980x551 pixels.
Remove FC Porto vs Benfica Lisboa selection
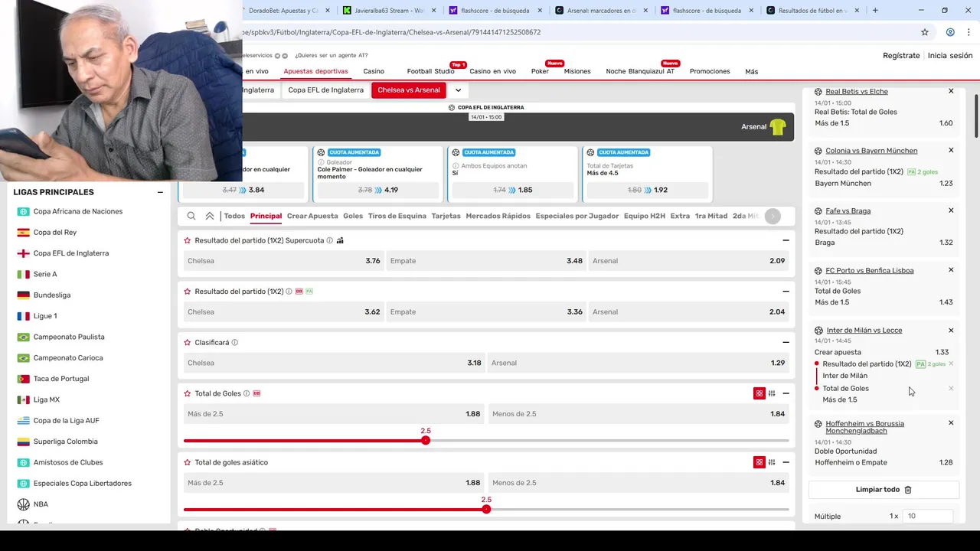(x=951, y=270)
